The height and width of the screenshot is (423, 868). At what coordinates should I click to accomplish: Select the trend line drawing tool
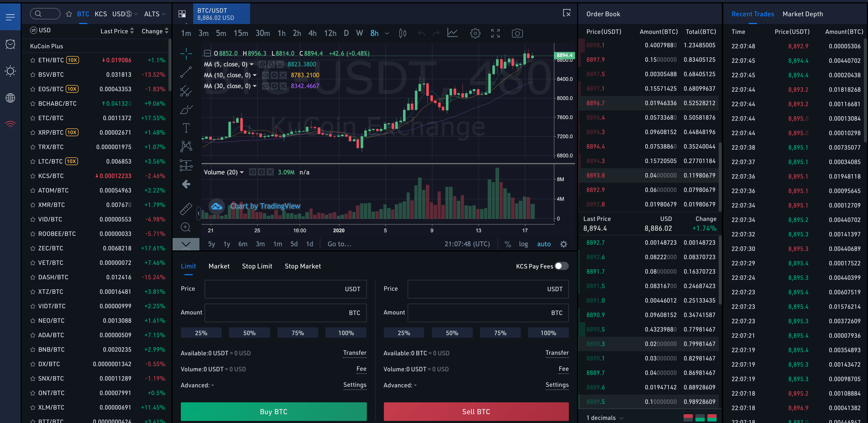[x=186, y=72]
